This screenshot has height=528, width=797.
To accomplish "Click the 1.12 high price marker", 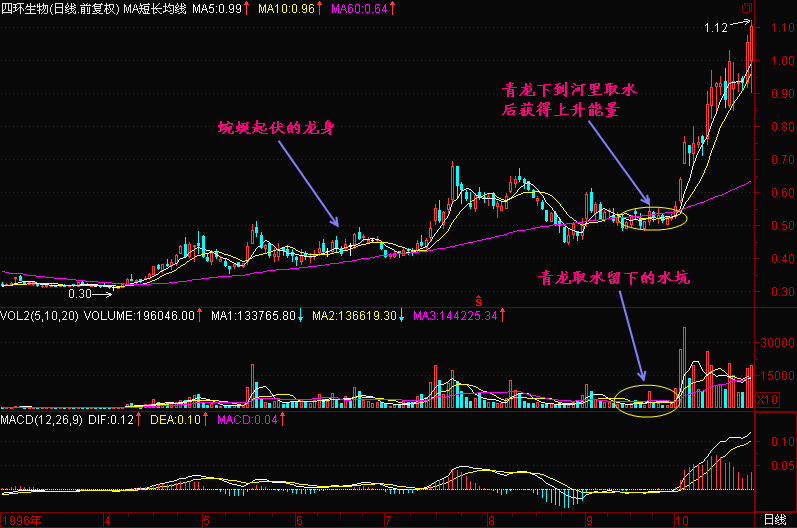I will tap(715, 29).
